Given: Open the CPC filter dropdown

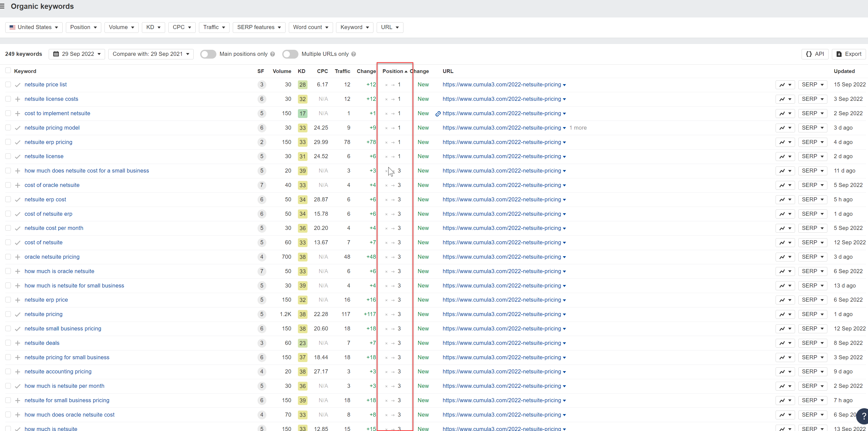Looking at the screenshot, I should coord(182,27).
